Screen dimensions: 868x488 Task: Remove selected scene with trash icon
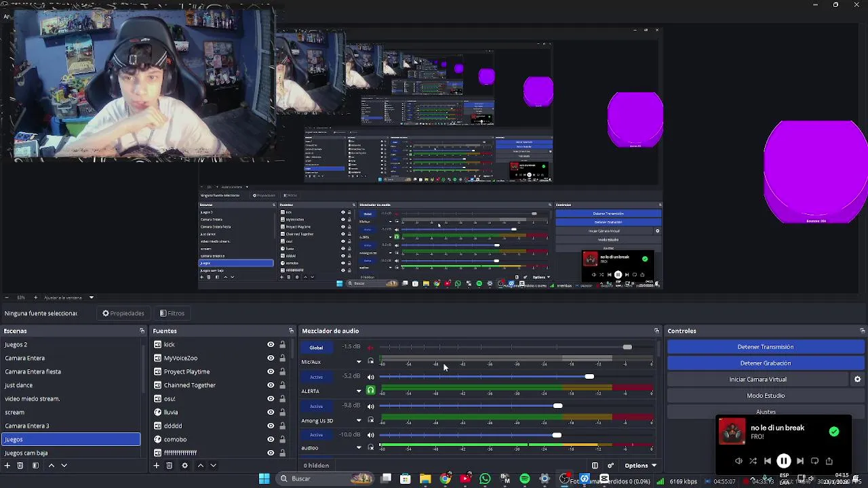click(20, 466)
